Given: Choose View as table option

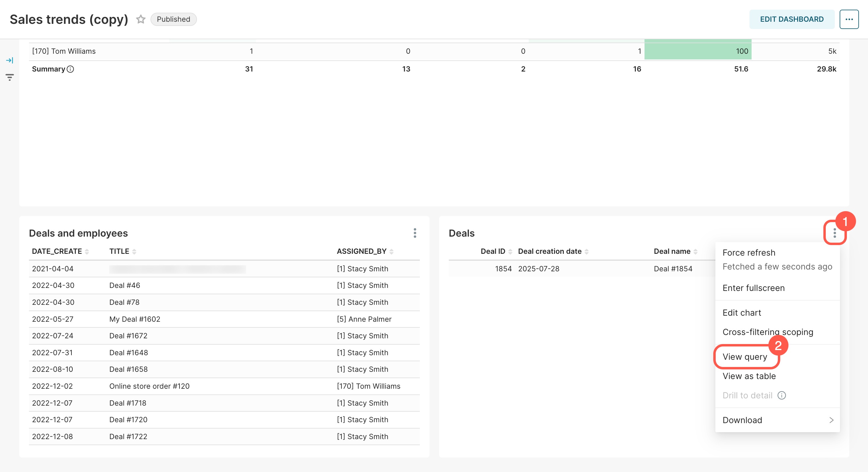Looking at the screenshot, I should coord(749,376).
